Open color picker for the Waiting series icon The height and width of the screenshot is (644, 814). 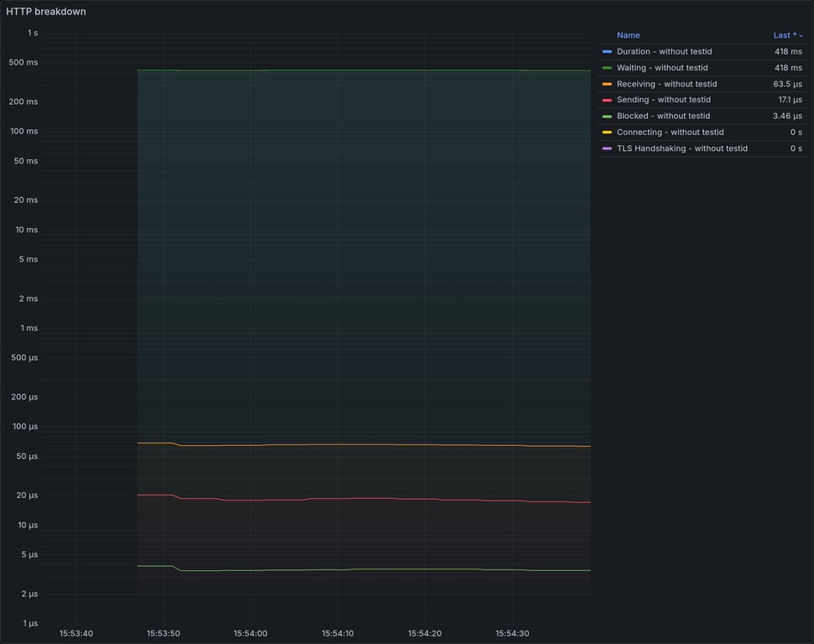click(606, 67)
